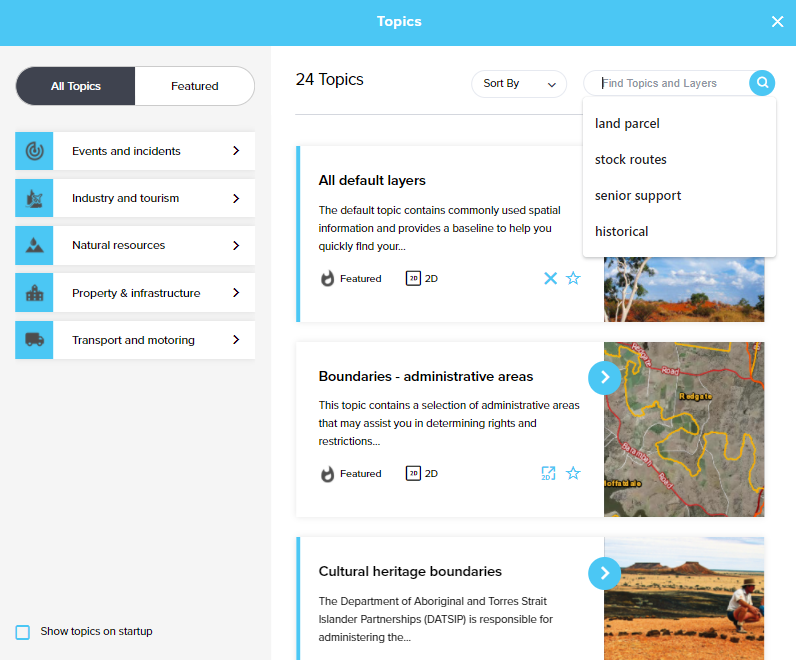Open Cultural heritage boundaries title
796x660 pixels.
coord(410,571)
